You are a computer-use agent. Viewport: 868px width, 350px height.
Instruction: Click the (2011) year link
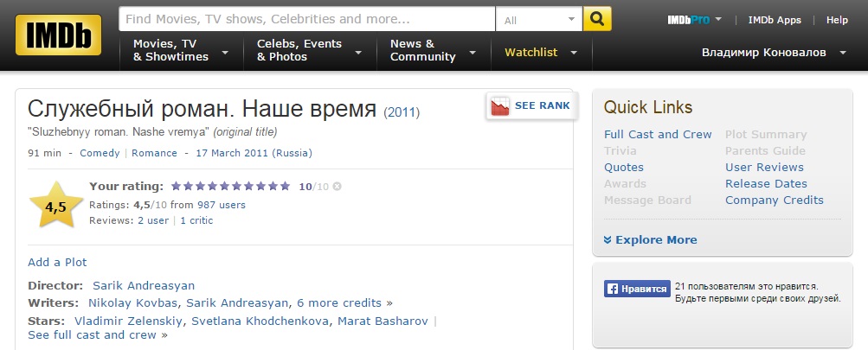point(402,113)
